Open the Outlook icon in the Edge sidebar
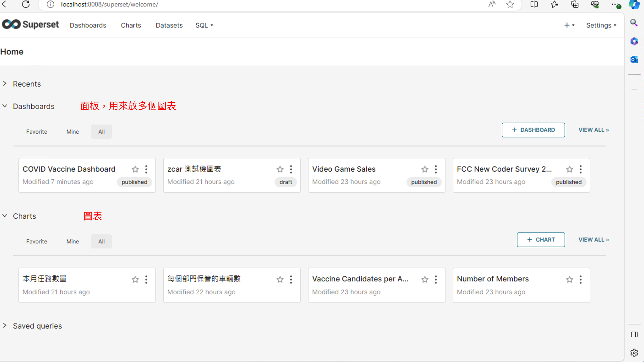This screenshot has height=362, width=644. 634,60
